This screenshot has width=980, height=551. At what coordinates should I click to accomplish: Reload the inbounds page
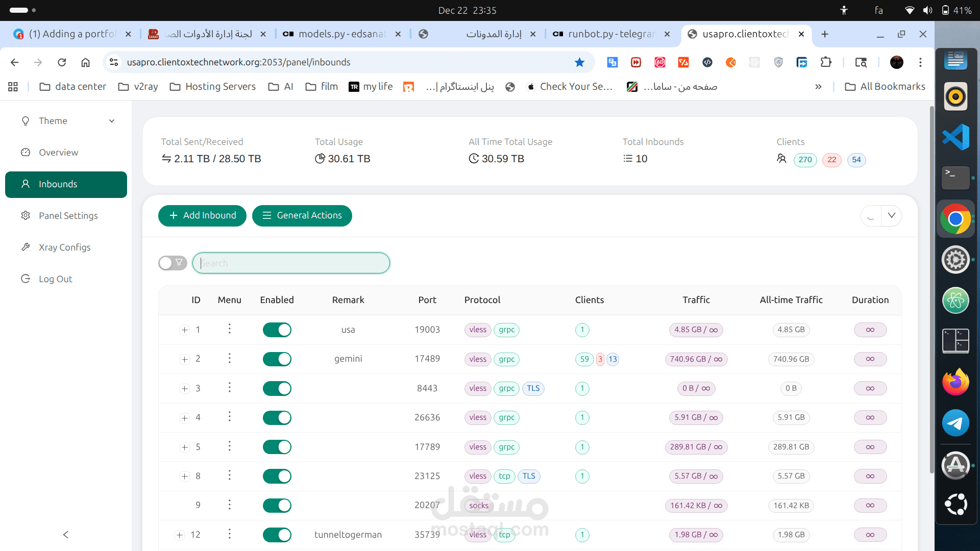(61, 62)
